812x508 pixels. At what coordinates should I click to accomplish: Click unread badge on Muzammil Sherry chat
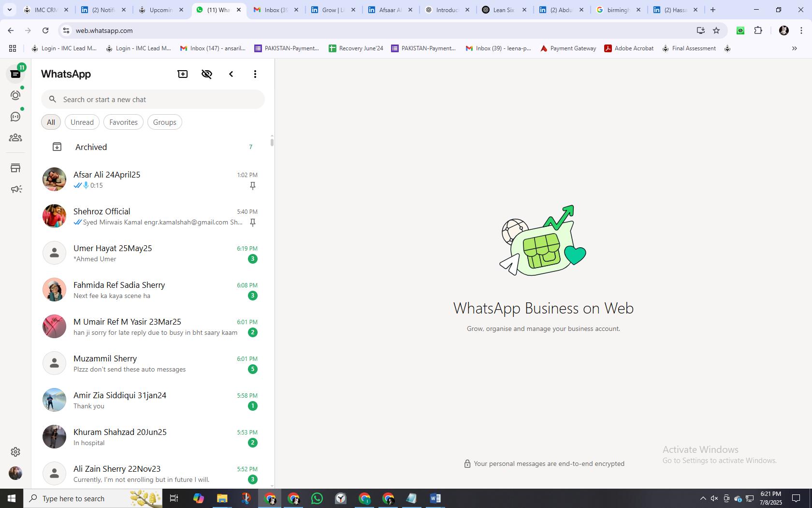pos(252,369)
